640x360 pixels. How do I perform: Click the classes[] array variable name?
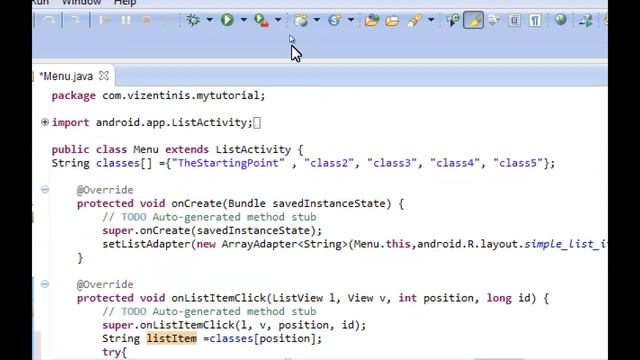(124, 163)
